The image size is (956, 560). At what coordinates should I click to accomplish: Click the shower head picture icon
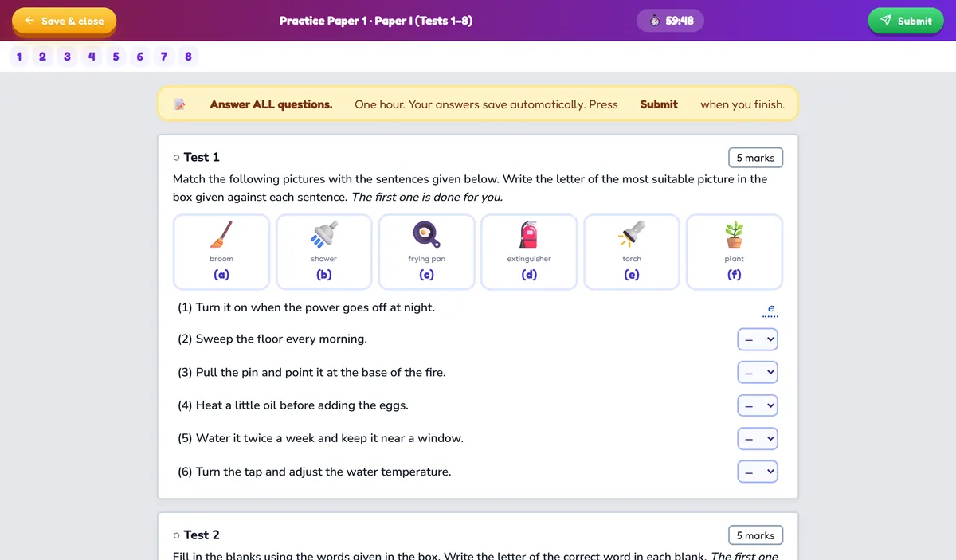[x=323, y=233]
